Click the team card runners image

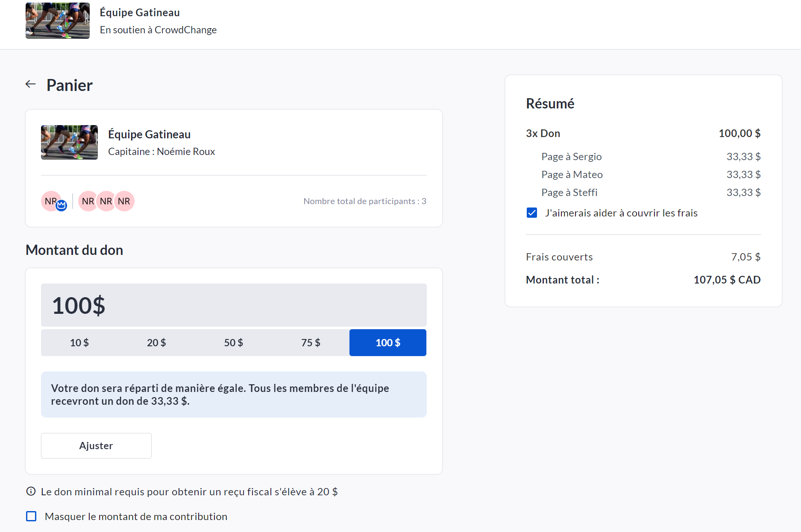point(69,143)
